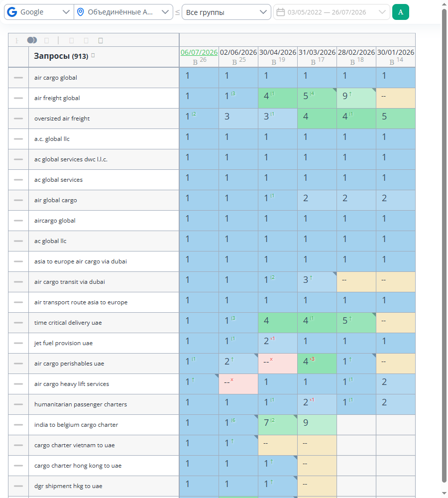
Task: Click the query jet fuel provision uae
Action: (64, 343)
